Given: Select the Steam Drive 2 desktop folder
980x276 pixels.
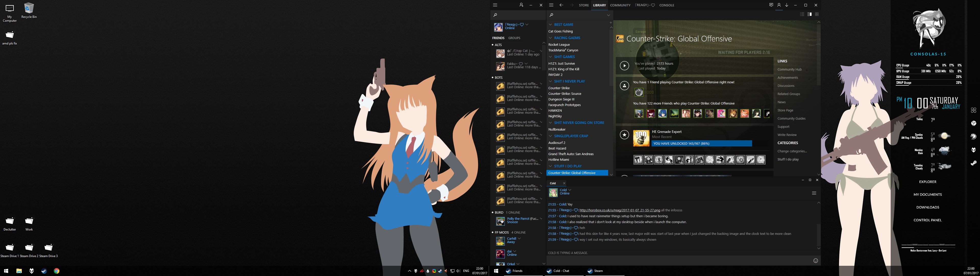Looking at the screenshot, I should pos(29,250).
